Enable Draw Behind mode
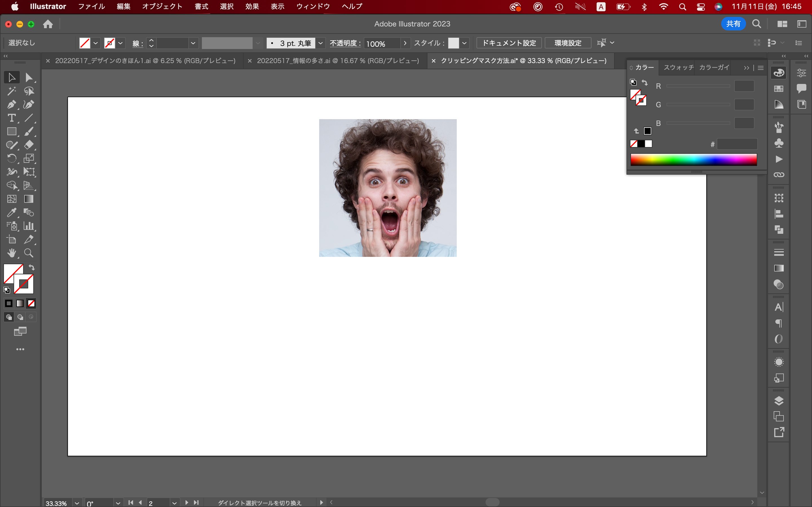This screenshot has width=812, height=507. click(x=20, y=317)
